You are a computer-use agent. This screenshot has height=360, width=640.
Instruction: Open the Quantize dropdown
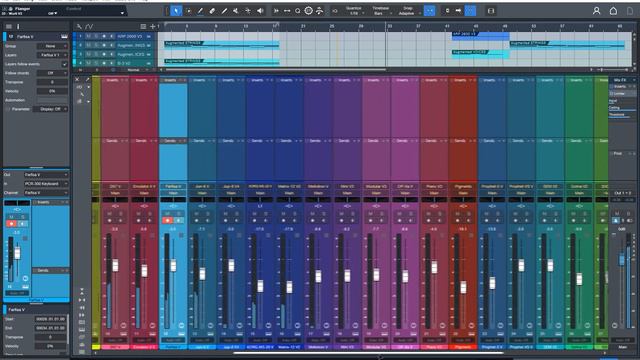point(354,11)
